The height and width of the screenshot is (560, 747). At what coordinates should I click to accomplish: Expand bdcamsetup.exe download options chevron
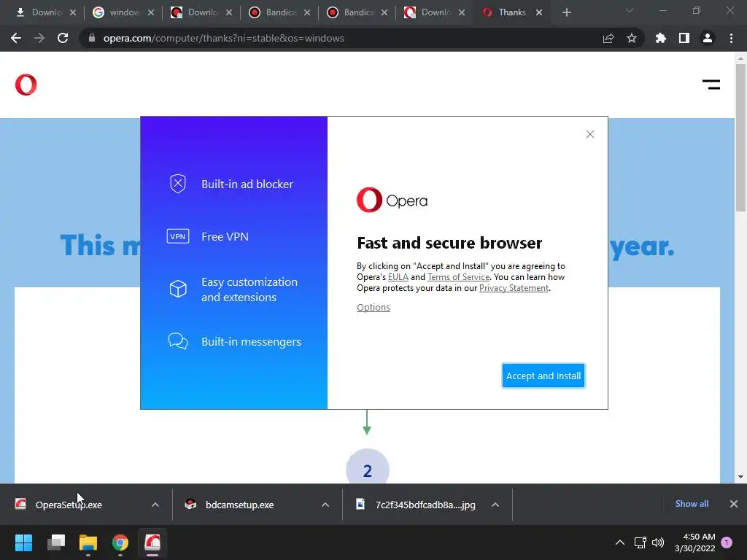click(x=325, y=505)
